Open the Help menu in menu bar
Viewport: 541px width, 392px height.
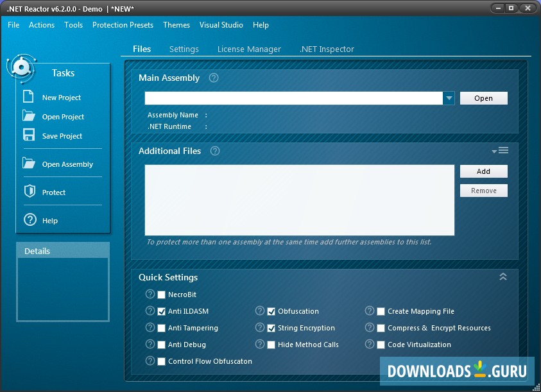pos(261,25)
